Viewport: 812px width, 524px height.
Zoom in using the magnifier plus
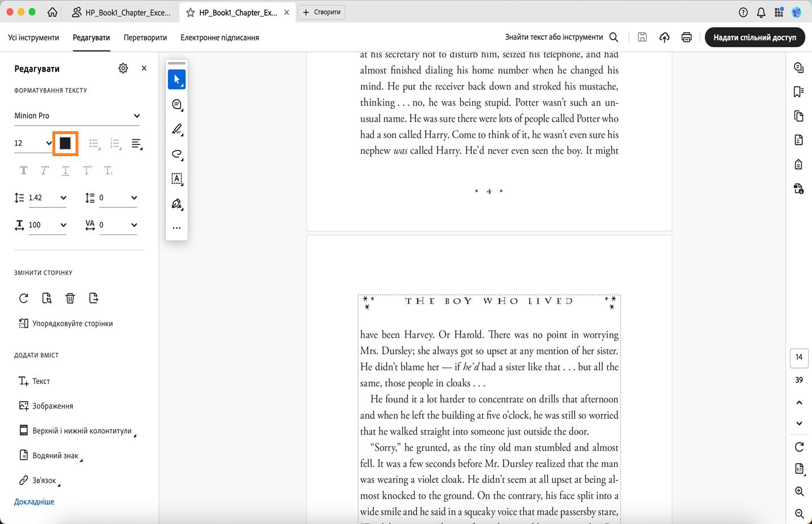tap(799, 491)
